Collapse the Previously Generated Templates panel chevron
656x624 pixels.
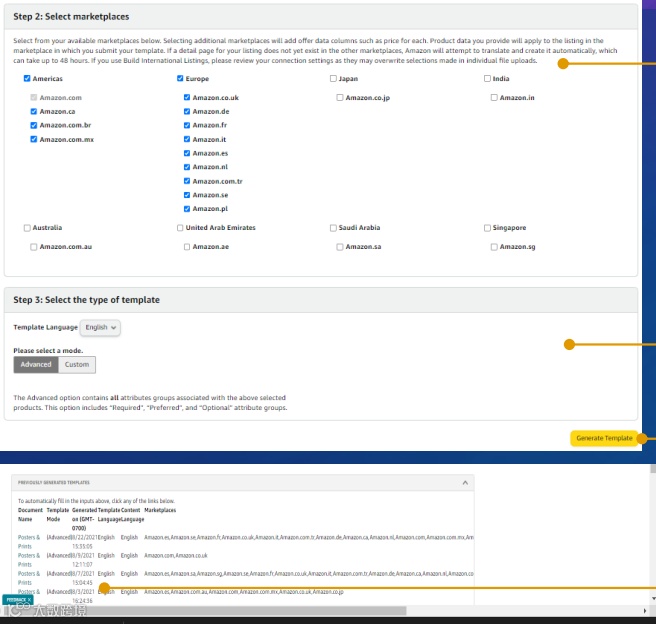click(465, 483)
